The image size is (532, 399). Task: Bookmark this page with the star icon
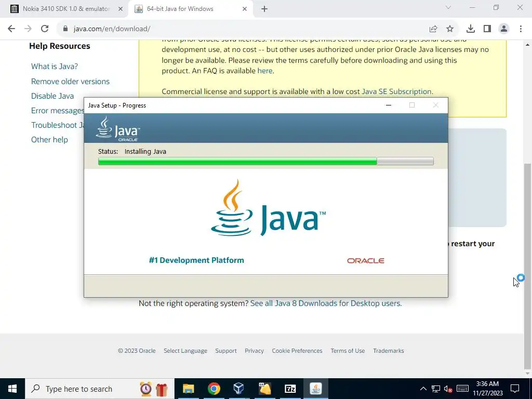[x=450, y=29]
